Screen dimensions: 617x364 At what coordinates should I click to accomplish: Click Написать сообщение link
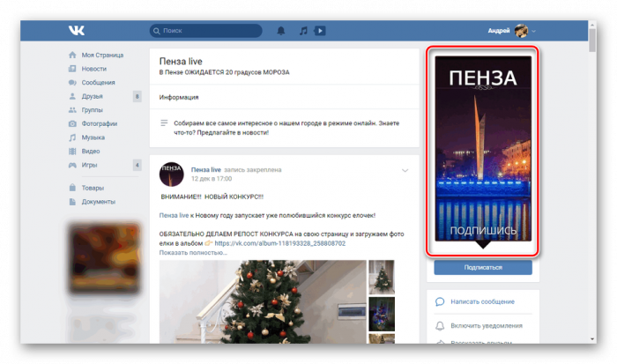click(481, 302)
